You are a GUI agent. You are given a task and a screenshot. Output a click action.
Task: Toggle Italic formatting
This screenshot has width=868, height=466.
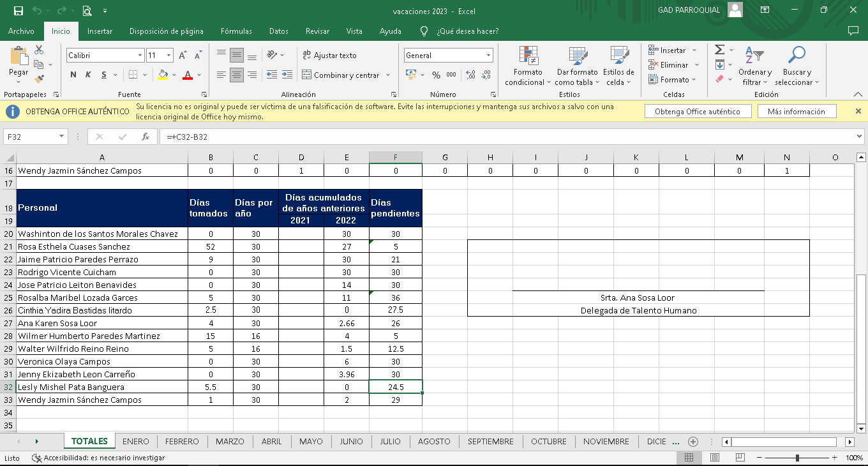point(87,75)
